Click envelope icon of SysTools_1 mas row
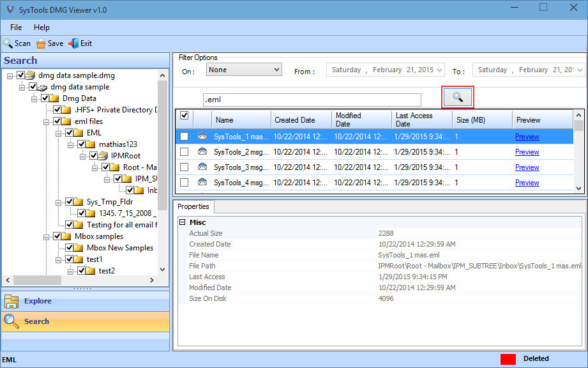The height and width of the screenshot is (368, 588). 202,136
